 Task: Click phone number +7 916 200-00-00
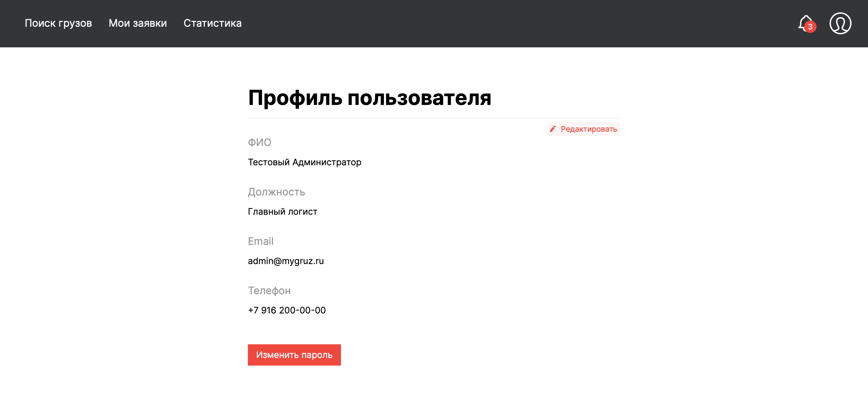[287, 310]
